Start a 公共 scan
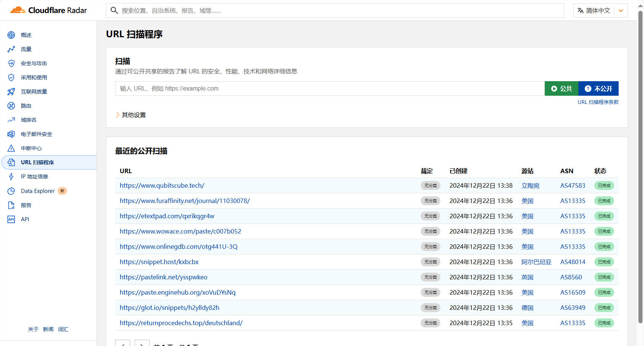The height and width of the screenshot is (346, 644). pos(562,89)
